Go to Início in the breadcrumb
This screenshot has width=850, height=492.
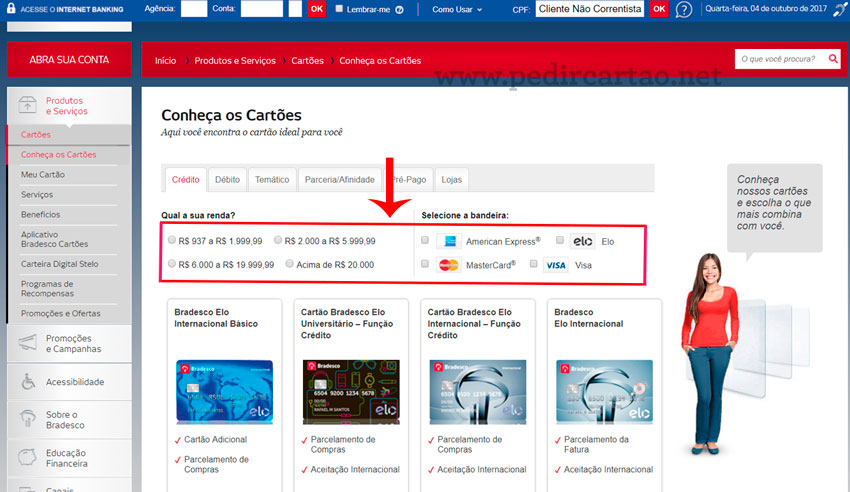pos(165,61)
